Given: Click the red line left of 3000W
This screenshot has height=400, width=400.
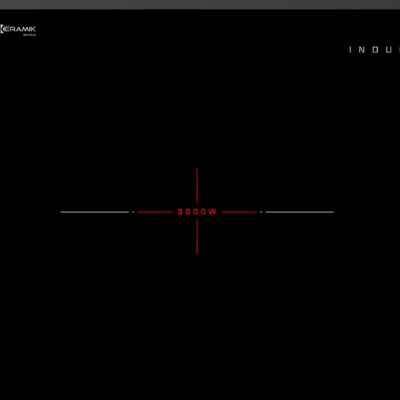Looking at the screenshot, I should [155, 212].
